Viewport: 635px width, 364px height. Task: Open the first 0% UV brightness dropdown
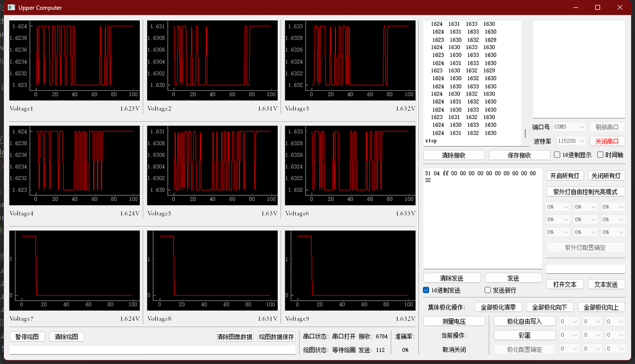pyautogui.click(x=558, y=206)
